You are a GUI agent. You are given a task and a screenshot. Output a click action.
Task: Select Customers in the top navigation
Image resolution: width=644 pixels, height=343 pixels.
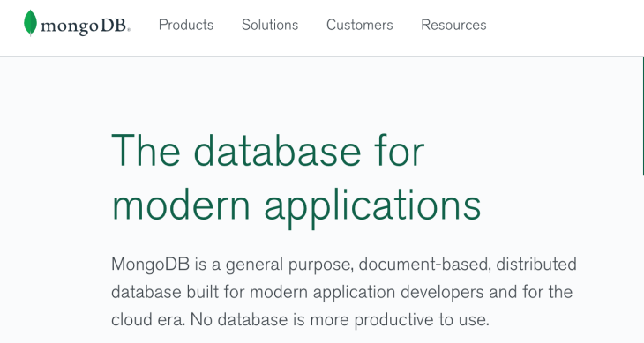pos(360,25)
